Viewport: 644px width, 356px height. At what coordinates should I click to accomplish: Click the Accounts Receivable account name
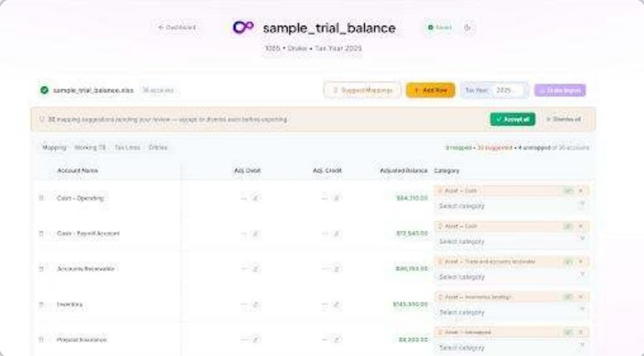pos(85,269)
